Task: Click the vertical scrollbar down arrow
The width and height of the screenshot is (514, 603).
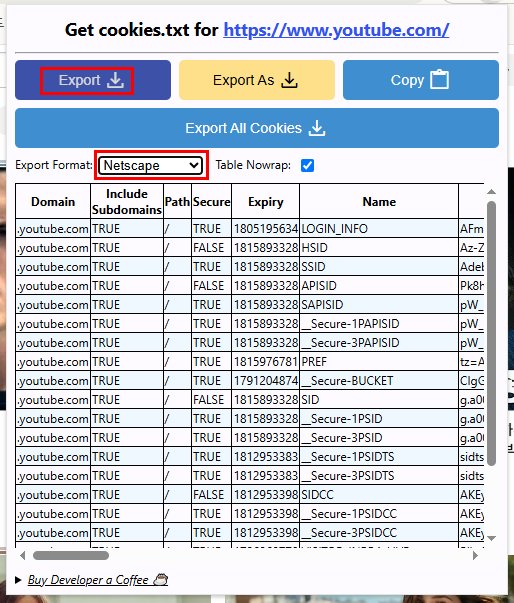Action: click(x=491, y=538)
